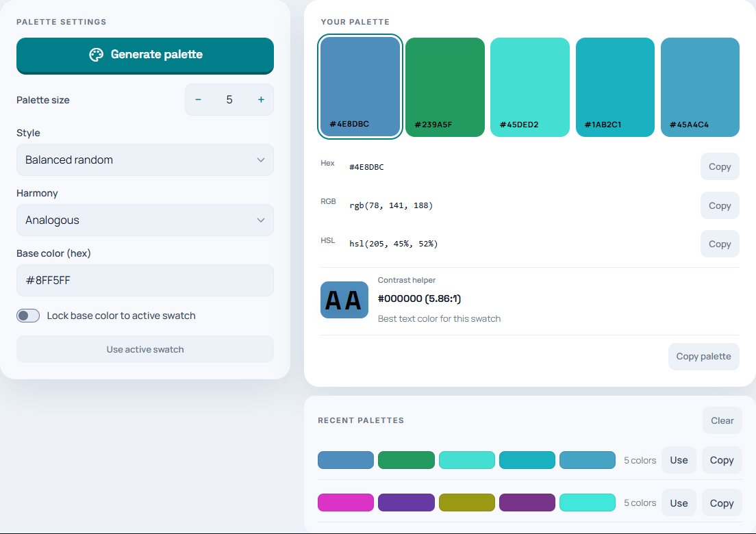Click the AA contrast preview badge

344,300
